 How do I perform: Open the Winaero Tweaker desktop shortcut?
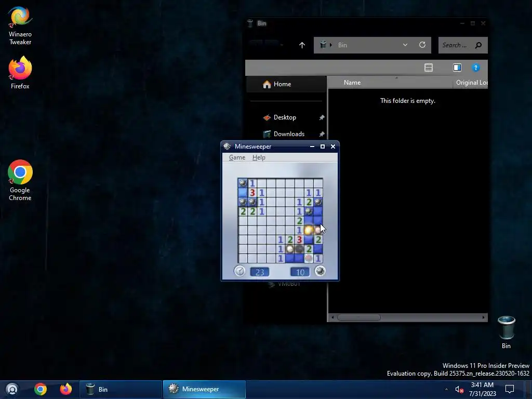[x=20, y=26]
